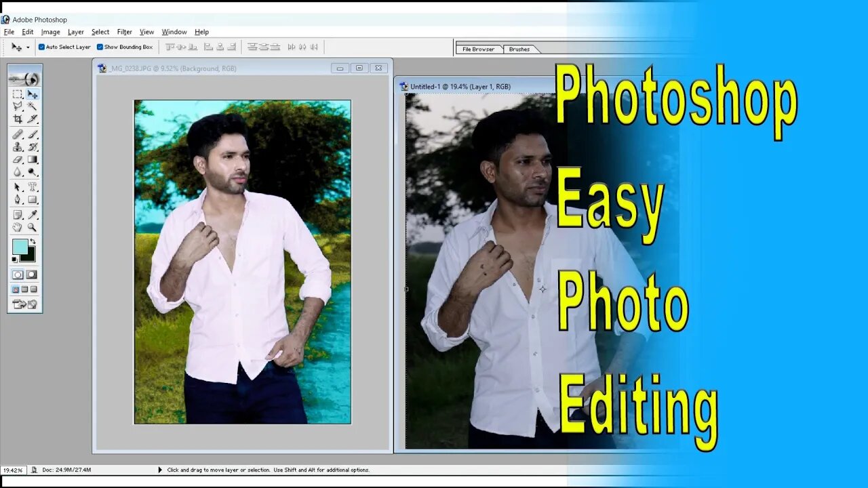The width and height of the screenshot is (868, 488).
Task: Select the Notes tool
Action: point(18,215)
